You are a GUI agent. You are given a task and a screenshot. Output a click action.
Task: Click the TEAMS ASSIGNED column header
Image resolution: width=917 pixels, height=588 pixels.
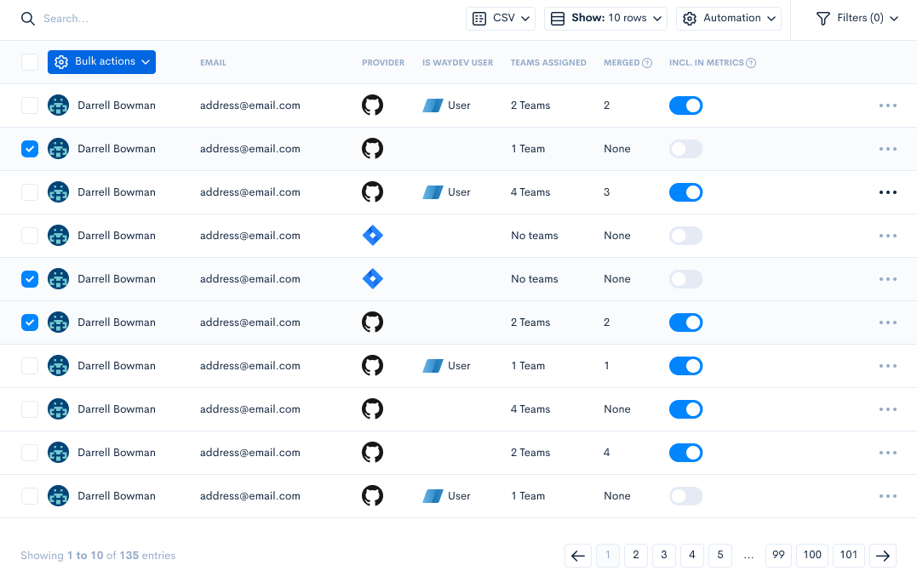tap(548, 62)
